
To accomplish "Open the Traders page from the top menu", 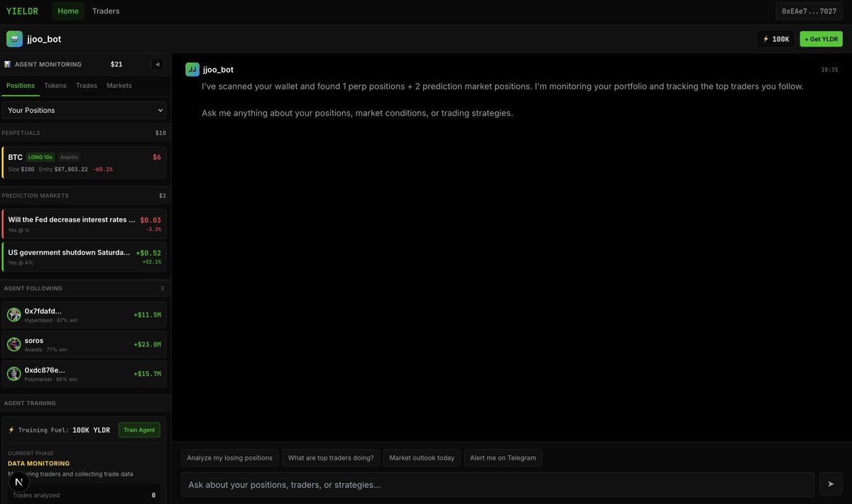I will pos(106,11).
